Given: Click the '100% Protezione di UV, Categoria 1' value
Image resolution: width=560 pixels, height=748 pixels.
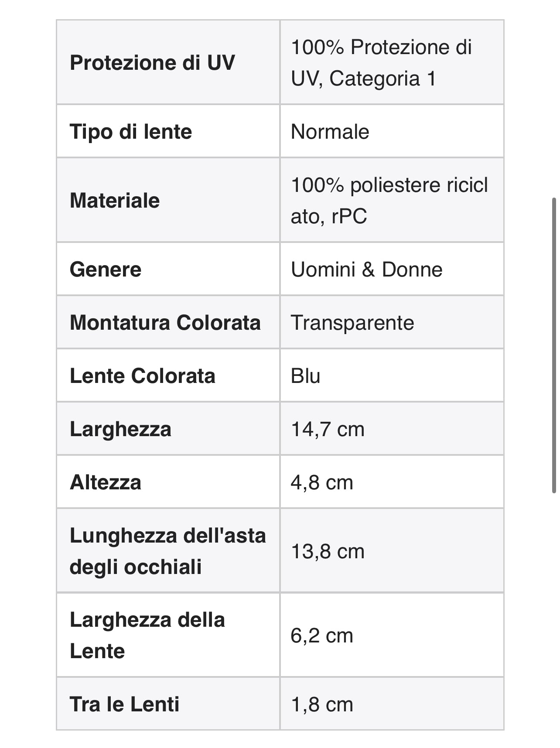Looking at the screenshot, I should click(x=381, y=63).
